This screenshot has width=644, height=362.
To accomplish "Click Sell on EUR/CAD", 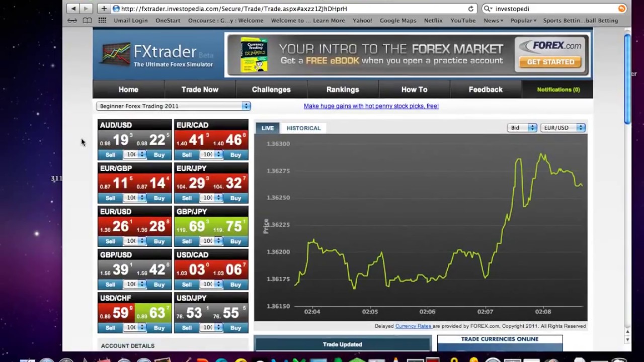I will coord(187,155).
